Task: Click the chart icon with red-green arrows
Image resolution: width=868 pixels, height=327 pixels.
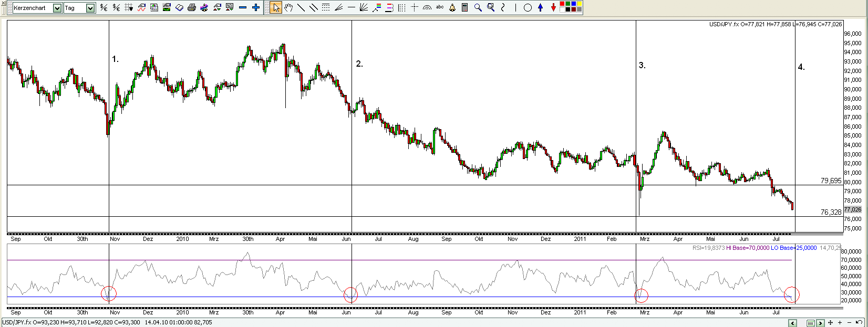Action: (217, 7)
